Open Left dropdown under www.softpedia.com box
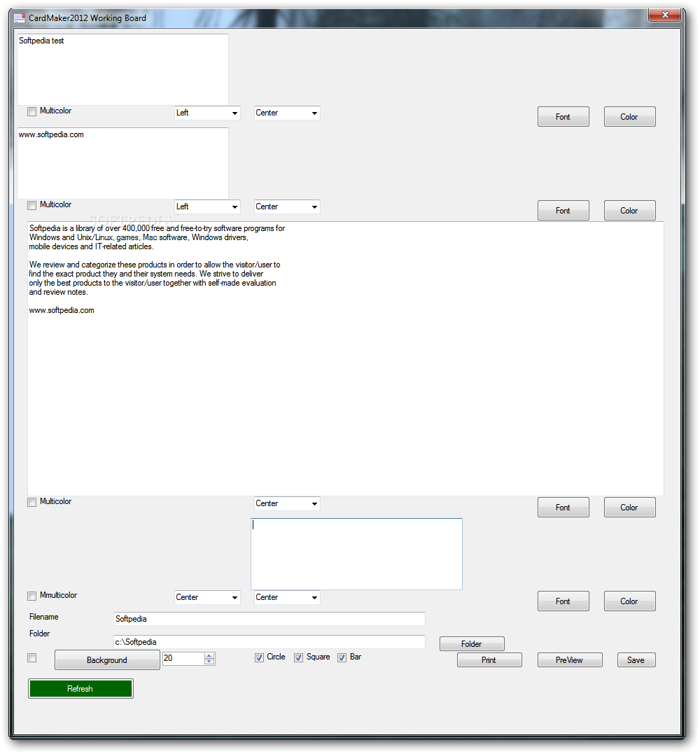This screenshot has height=754, width=700. tap(207, 207)
